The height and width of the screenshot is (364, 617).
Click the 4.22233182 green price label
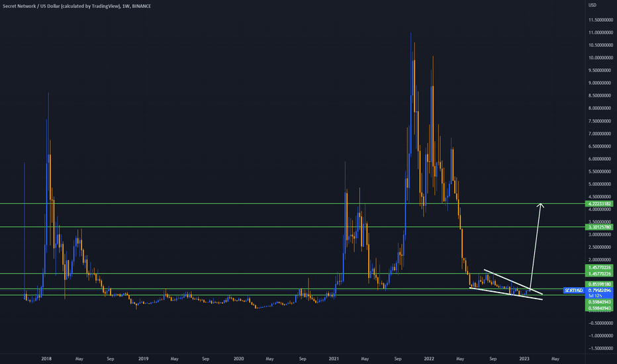point(599,204)
